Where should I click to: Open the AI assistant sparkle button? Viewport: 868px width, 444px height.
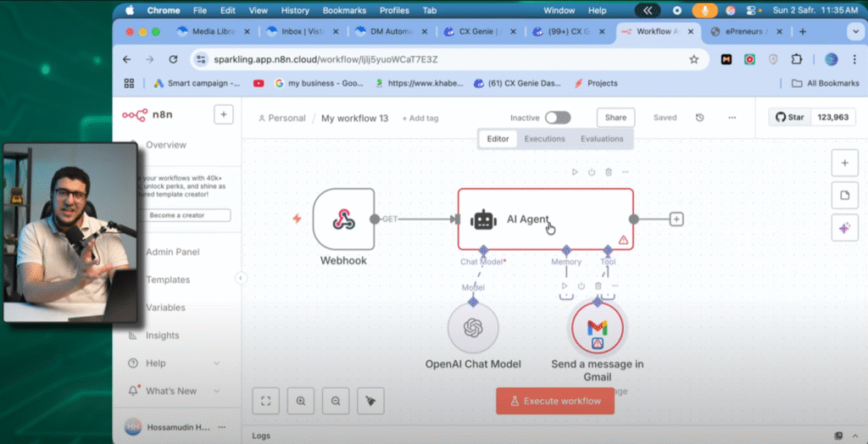click(x=845, y=228)
